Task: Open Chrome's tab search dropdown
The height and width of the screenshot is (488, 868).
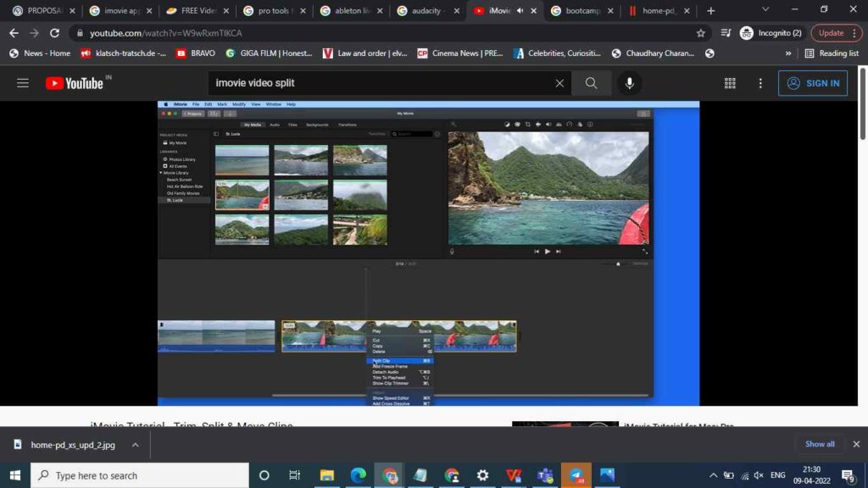Action: coord(765,9)
